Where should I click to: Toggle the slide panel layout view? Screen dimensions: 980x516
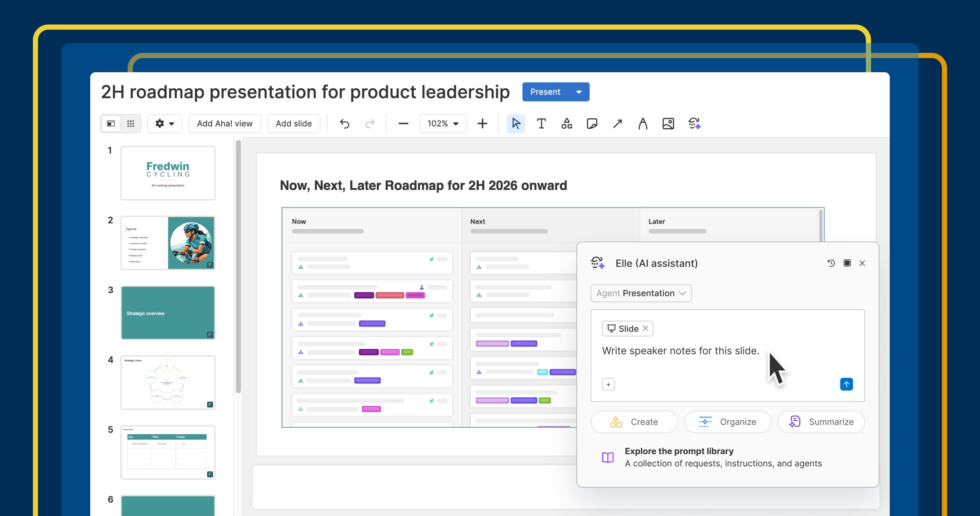pyautogui.click(x=111, y=123)
